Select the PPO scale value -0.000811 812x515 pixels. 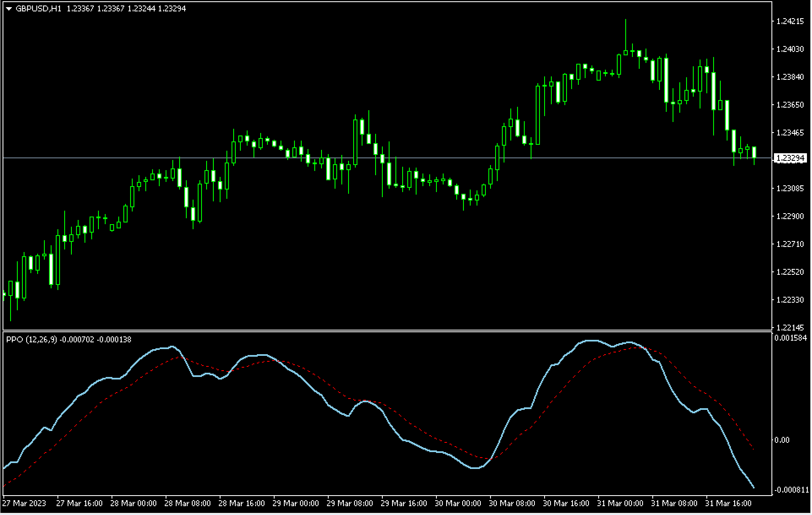pyautogui.click(x=792, y=490)
